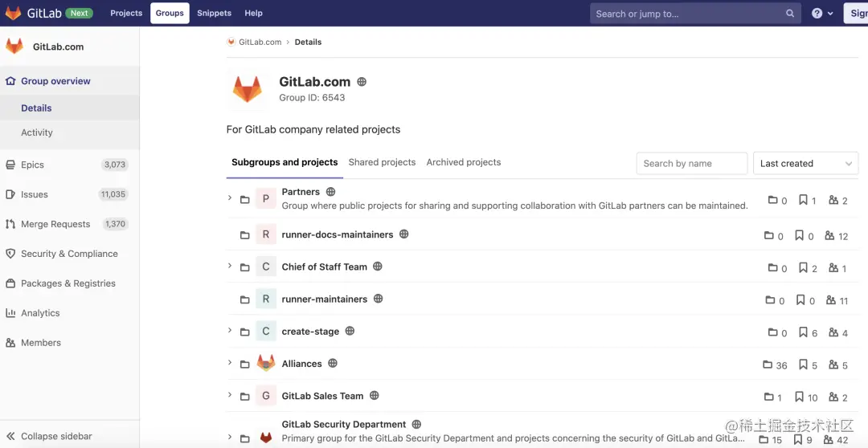Click the GitLab fox logo in top bar

click(13, 13)
